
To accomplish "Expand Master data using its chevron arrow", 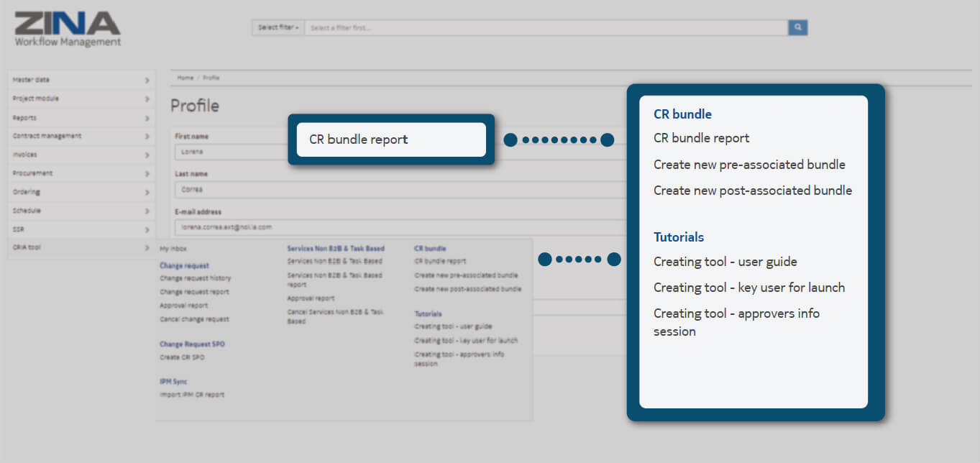I will coord(147,80).
